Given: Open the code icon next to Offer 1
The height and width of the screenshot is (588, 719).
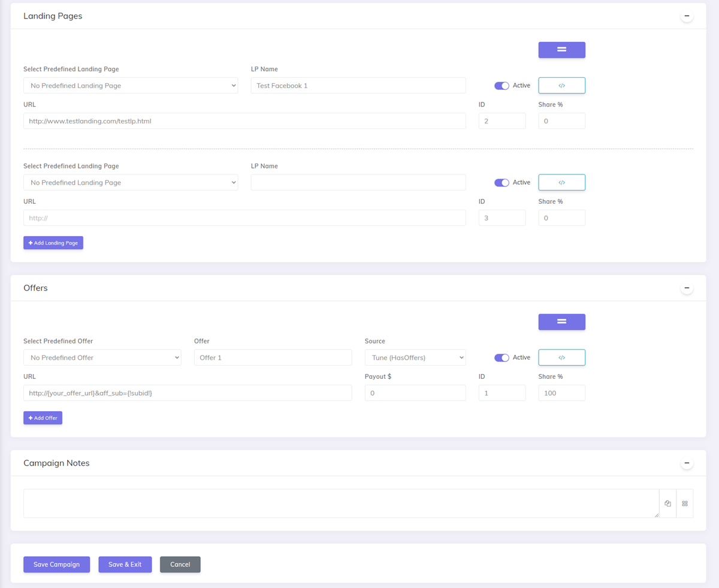Looking at the screenshot, I should [x=561, y=357].
